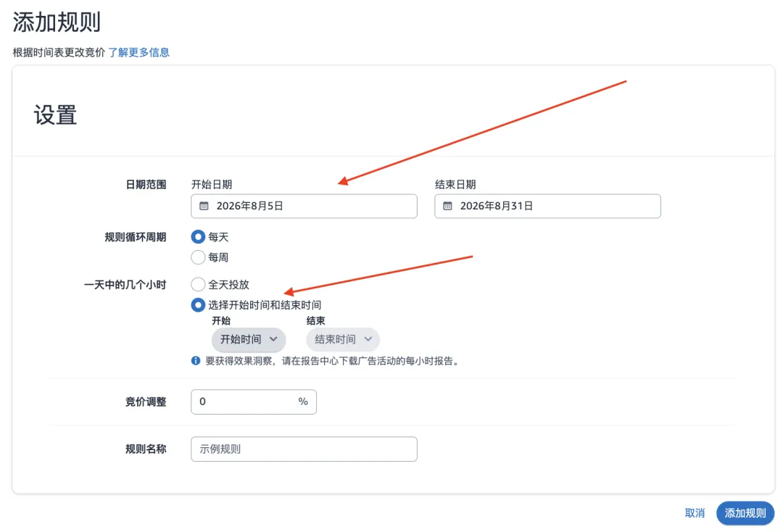Screen dimensions: 783x532
Task: Click the 取消 button
Action: click(695, 513)
